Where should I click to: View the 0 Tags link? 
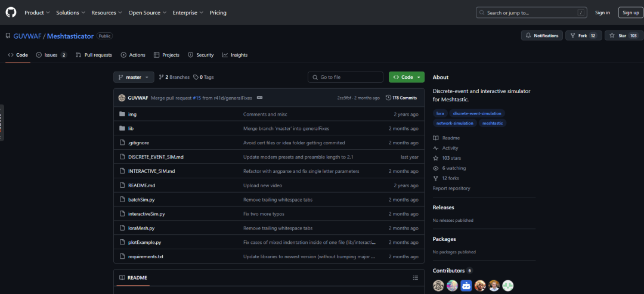204,77
